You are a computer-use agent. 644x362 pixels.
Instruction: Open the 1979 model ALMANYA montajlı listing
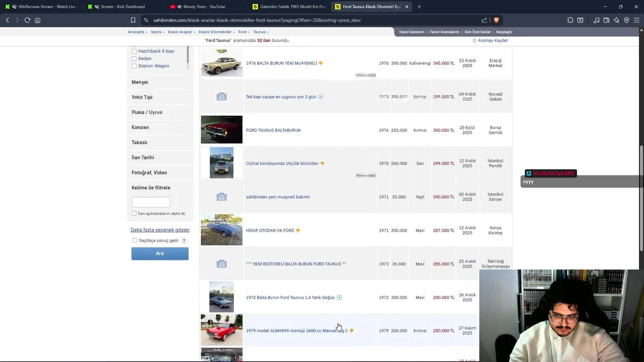(296, 331)
